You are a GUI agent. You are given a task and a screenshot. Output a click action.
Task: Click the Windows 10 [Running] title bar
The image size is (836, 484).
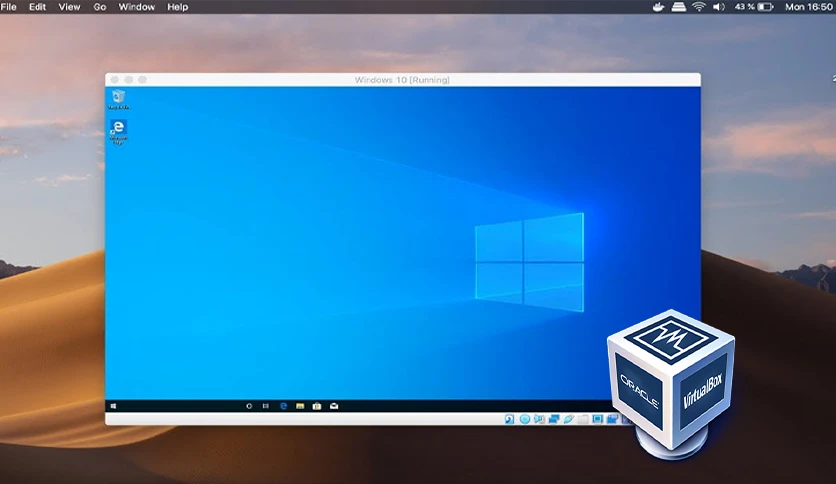click(x=403, y=80)
